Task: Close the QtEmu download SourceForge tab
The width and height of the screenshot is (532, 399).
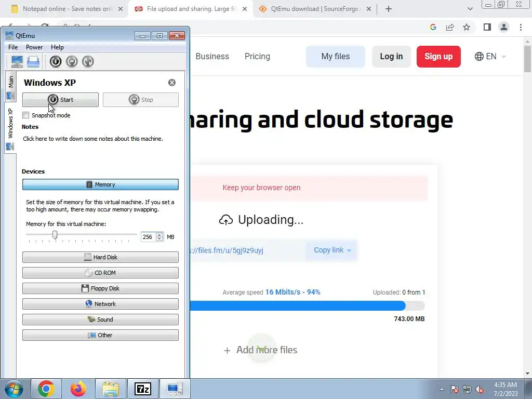Action: coord(369,9)
